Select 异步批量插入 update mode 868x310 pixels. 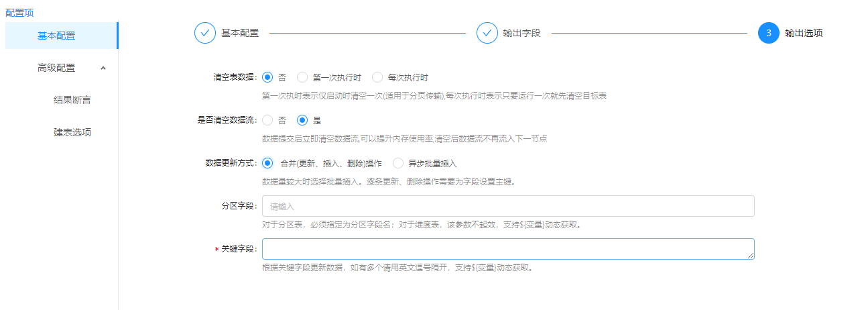[x=398, y=163]
